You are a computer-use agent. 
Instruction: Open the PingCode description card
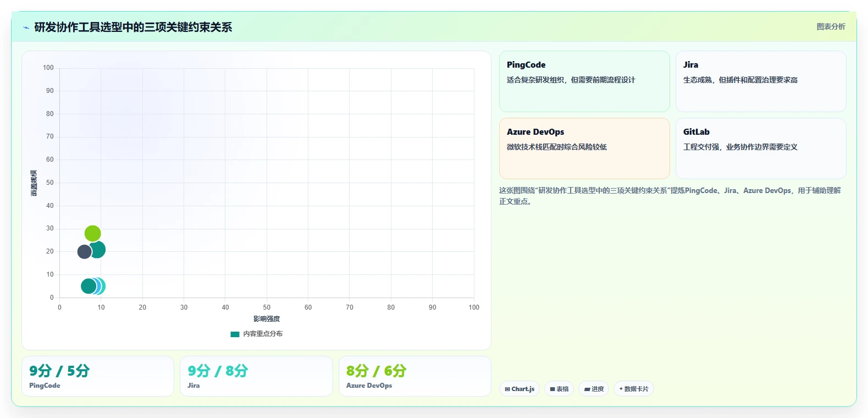click(584, 81)
